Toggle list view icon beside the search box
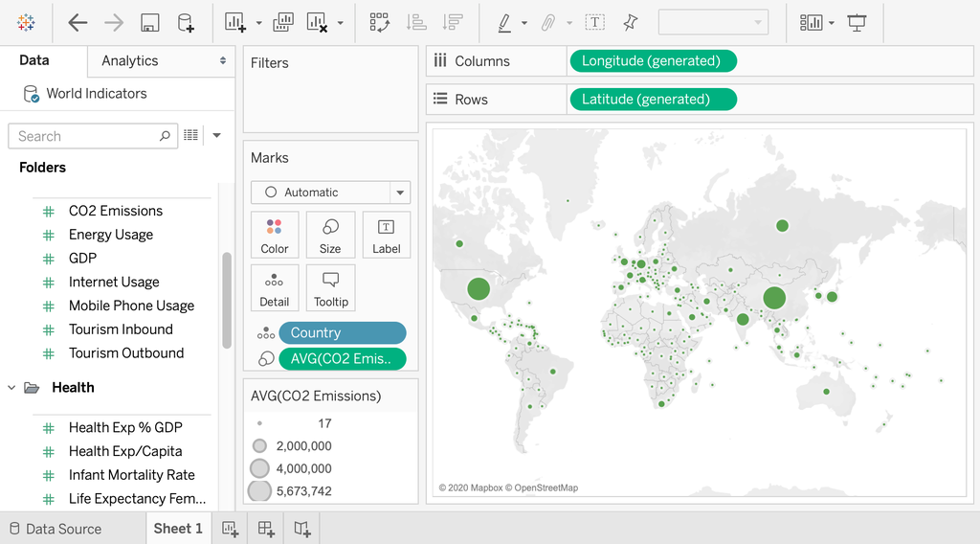 [x=191, y=136]
